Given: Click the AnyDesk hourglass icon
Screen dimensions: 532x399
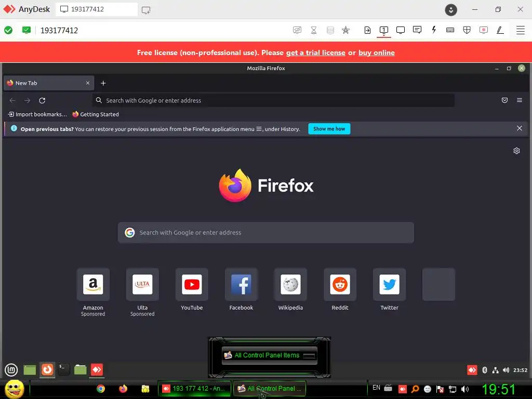Looking at the screenshot, I should coord(314,30).
